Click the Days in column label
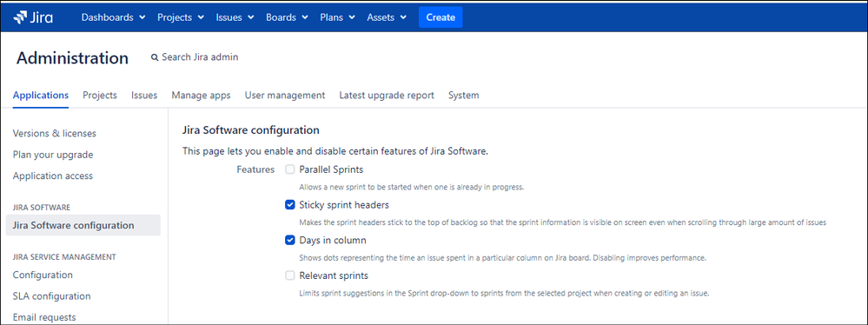Viewport: 868px width, 325px height. 333,241
